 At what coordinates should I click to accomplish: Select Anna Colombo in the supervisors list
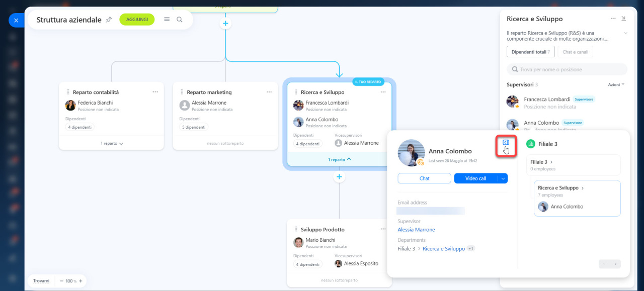click(x=541, y=123)
